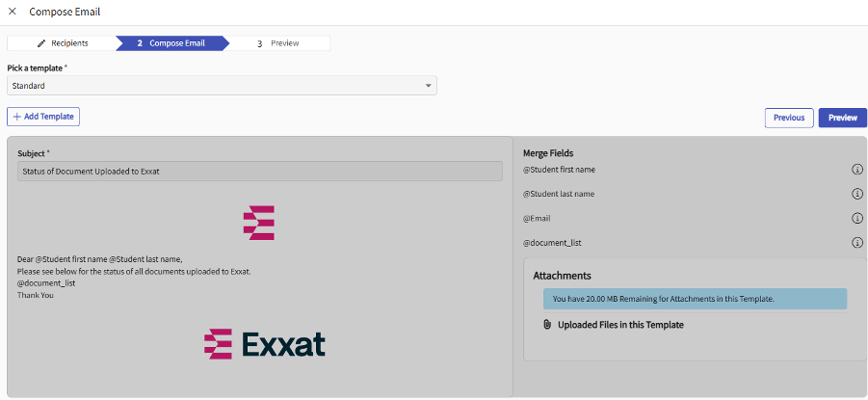The image size is (868, 400).
Task: Click the pencil icon in Recipients step
Action: (x=41, y=43)
